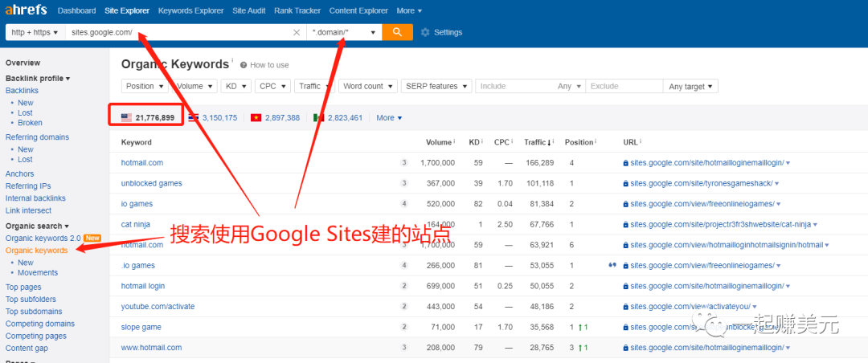Click into the Exclude filter field
The image size is (868, 363).
624,86
